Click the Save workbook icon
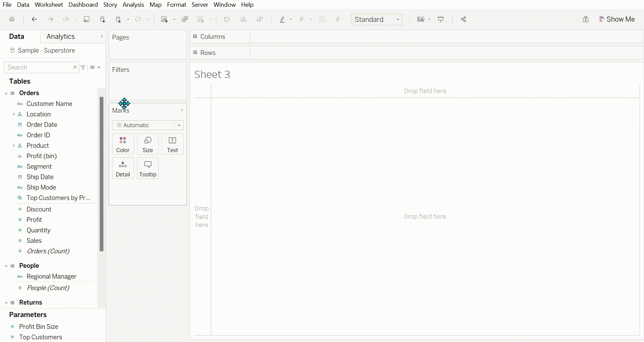The width and height of the screenshot is (644, 342). click(87, 20)
